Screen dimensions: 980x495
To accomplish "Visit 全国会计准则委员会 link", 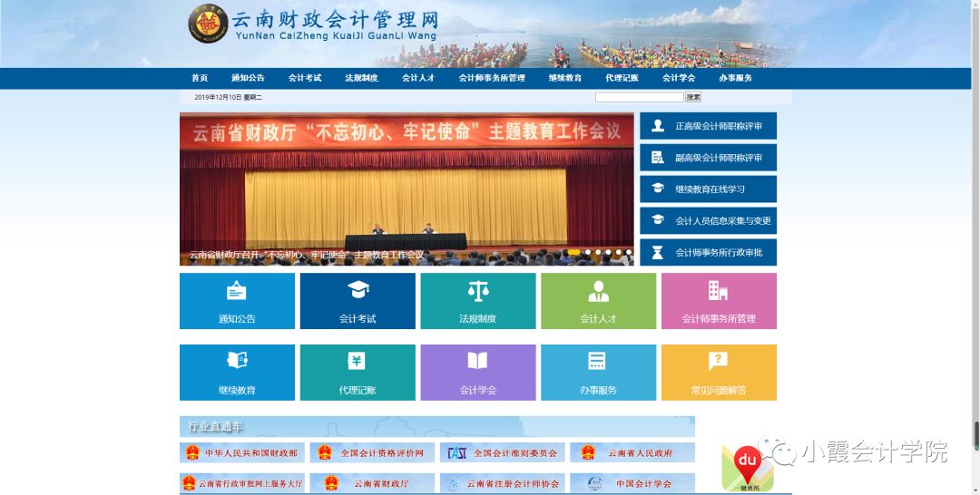I will [x=502, y=453].
